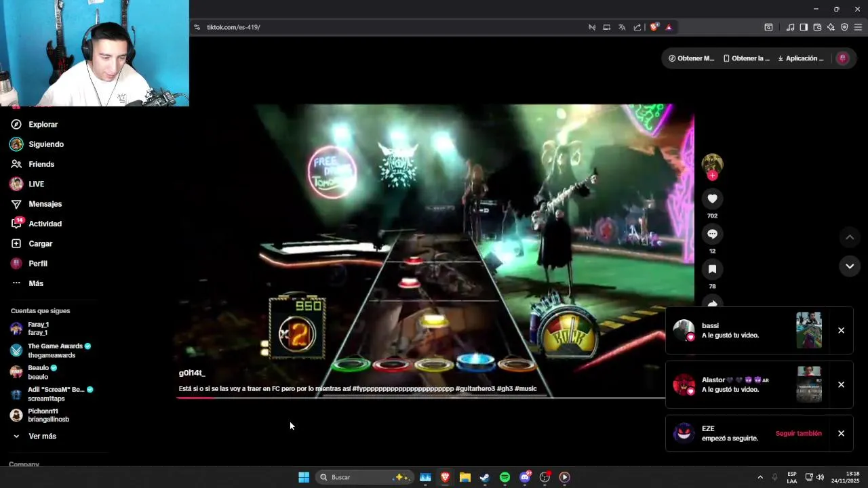
Task: Click the taskbar Buscar search box
Action: tap(365, 477)
